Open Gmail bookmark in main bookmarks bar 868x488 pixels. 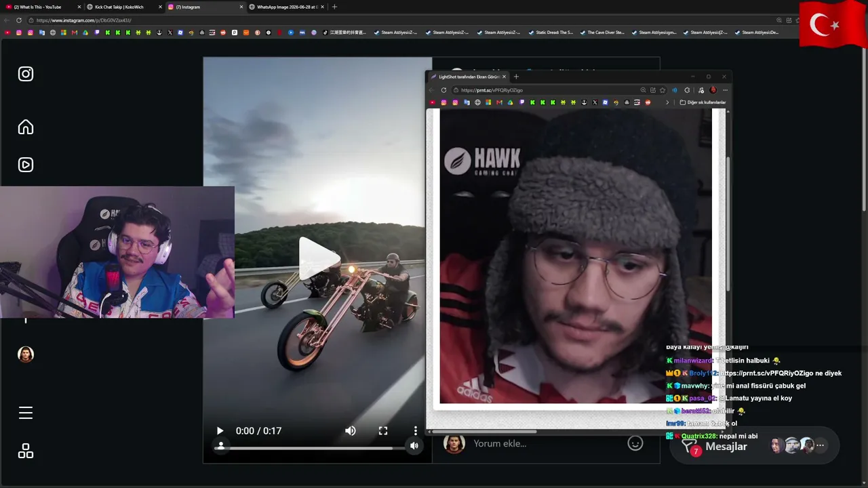coord(74,33)
